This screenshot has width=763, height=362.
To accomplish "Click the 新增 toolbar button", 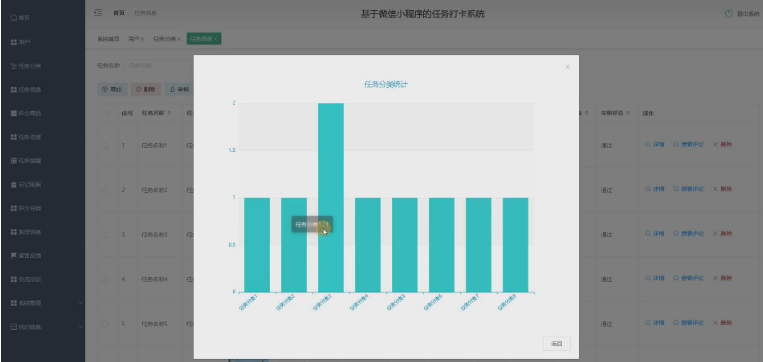I will pyautogui.click(x=112, y=90).
